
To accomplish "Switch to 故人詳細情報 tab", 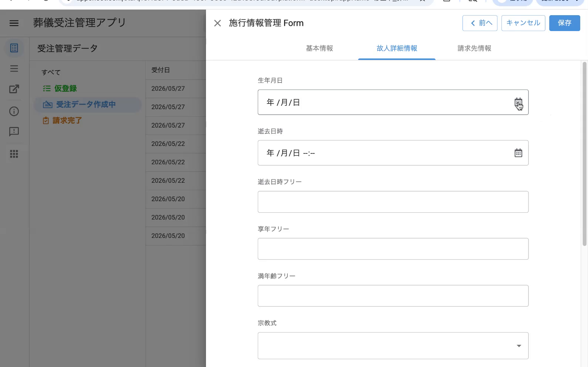I will (397, 48).
